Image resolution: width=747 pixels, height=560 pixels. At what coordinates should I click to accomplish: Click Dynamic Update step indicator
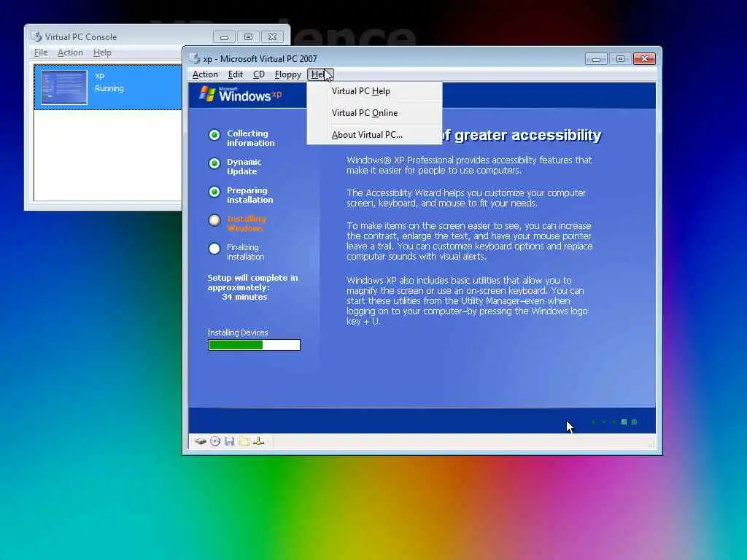click(214, 164)
